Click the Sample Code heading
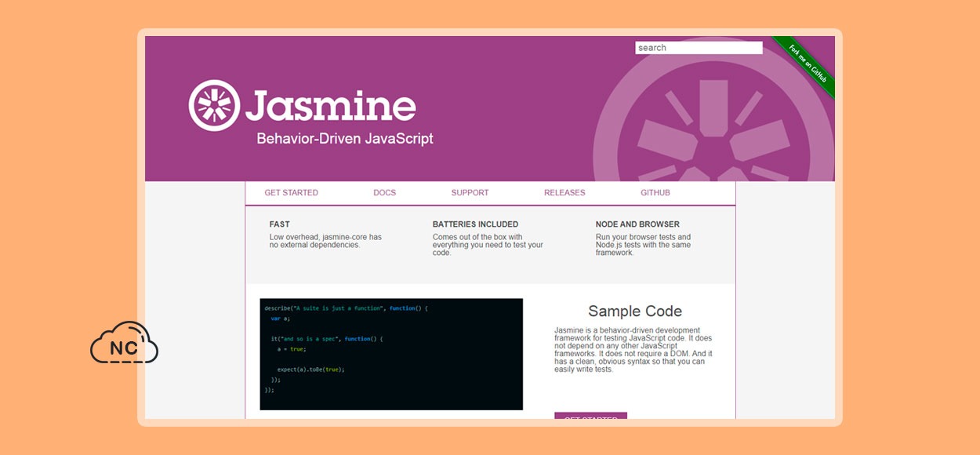This screenshot has width=980, height=455. click(x=635, y=311)
